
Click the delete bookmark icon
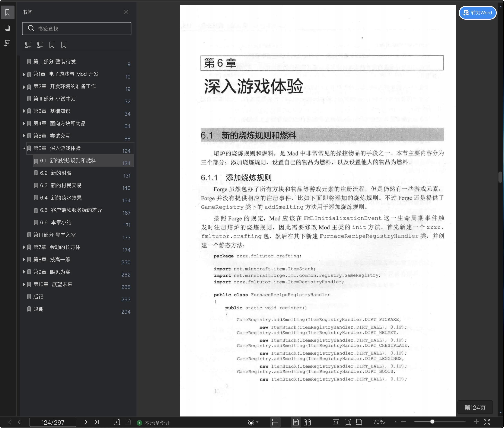point(64,45)
